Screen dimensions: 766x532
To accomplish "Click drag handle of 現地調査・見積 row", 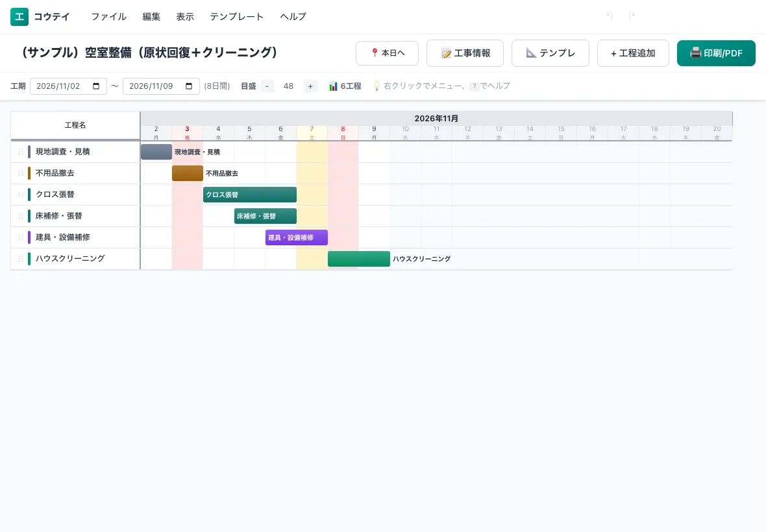I will 21,152.
